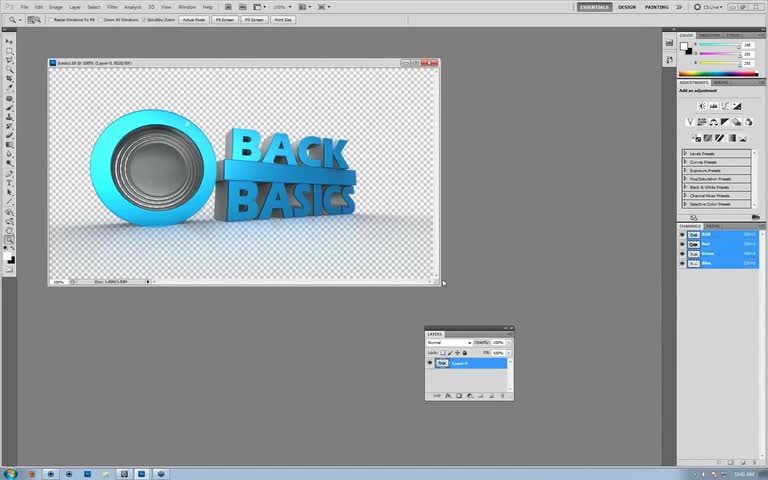The width and height of the screenshot is (768, 480).
Task: Open the Analysis menu
Action: coord(133,7)
